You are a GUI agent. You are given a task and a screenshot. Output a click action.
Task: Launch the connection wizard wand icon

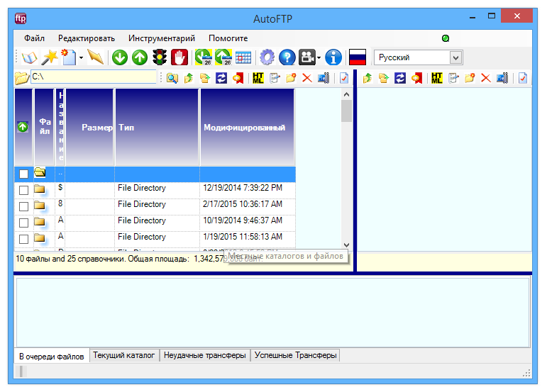[x=50, y=57]
